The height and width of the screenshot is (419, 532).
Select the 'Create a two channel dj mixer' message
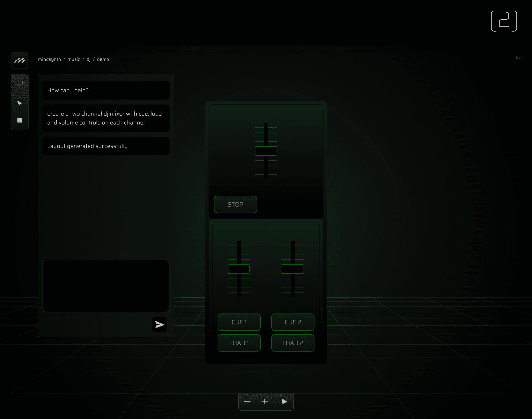click(106, 118)
